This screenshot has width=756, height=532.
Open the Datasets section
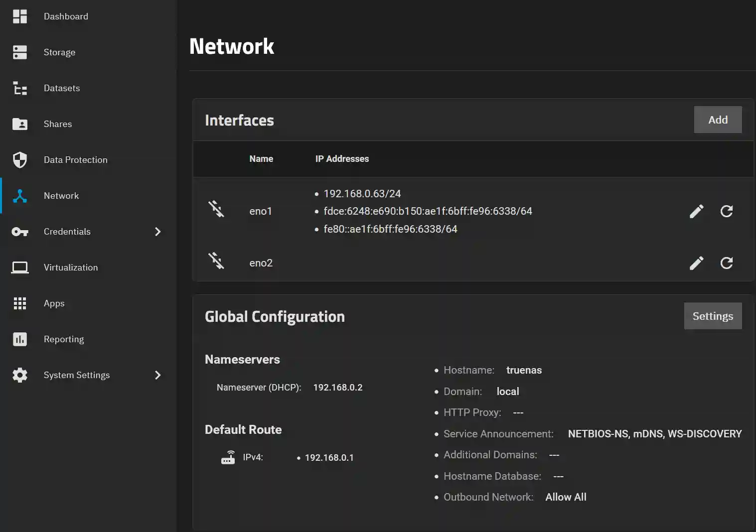point(61,88)
